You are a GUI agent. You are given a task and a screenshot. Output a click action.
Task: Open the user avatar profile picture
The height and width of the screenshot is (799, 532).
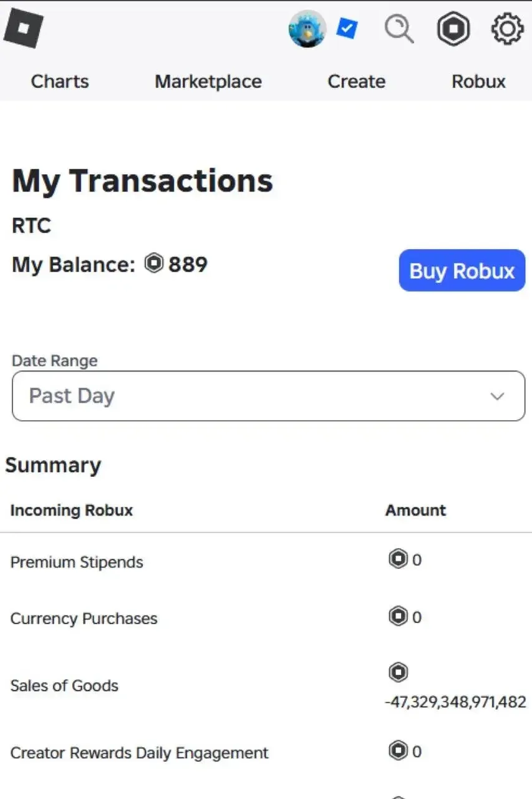307,29
